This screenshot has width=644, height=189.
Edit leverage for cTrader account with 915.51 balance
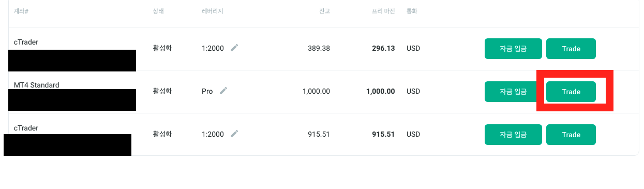pyautogui.click(x=234, y=134)
